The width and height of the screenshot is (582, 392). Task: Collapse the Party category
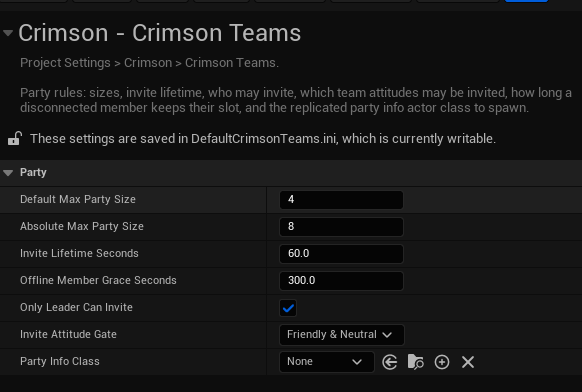coord(8,173)
